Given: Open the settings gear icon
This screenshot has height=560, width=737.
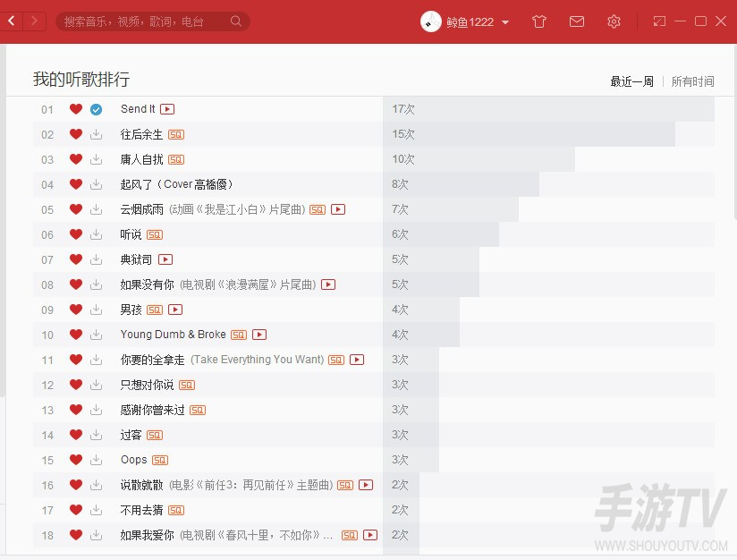Looking at the screenshot, I should click(614, 21).
